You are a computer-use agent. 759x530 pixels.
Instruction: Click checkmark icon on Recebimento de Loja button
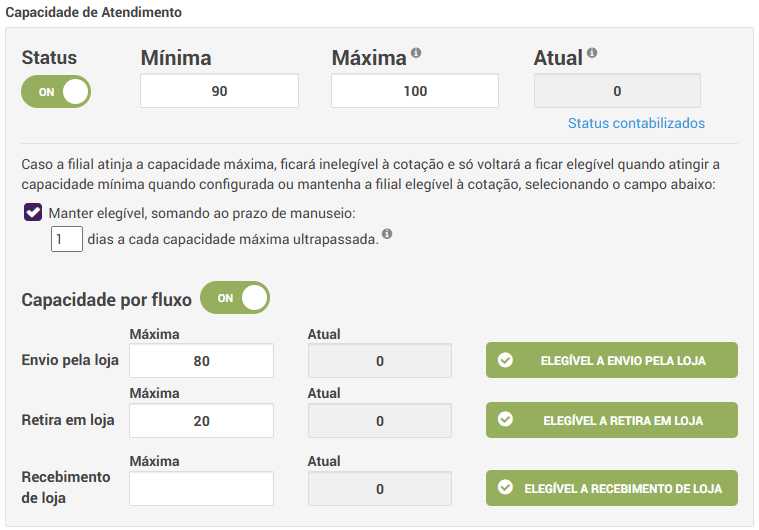coord(505,488)
